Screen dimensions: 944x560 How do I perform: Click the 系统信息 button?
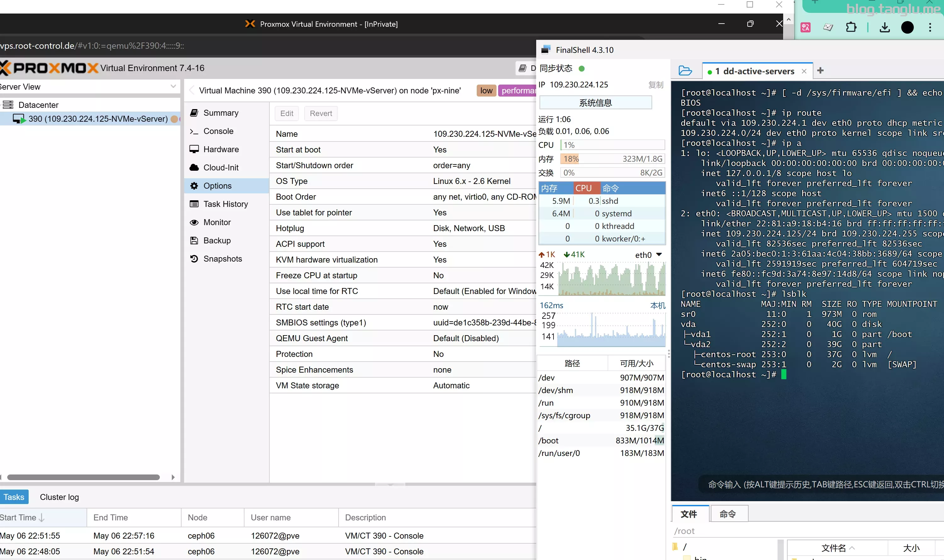(595, 103)
